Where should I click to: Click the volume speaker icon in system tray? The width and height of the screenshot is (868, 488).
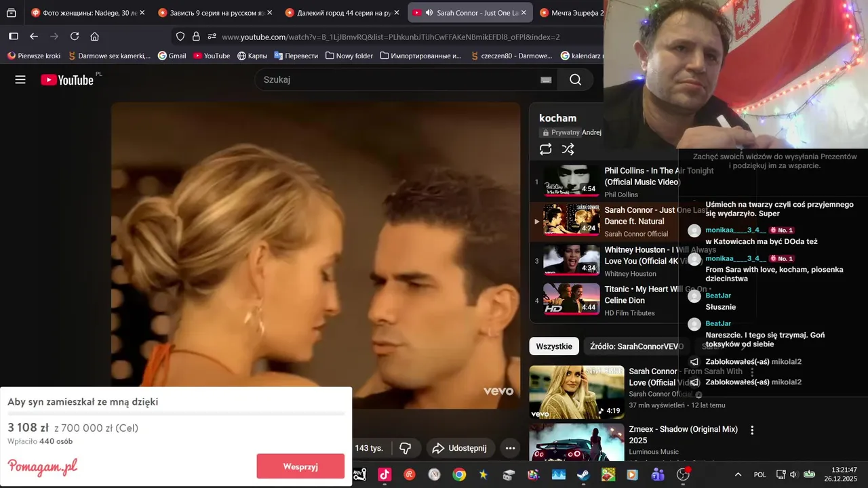tap(793, 474)
